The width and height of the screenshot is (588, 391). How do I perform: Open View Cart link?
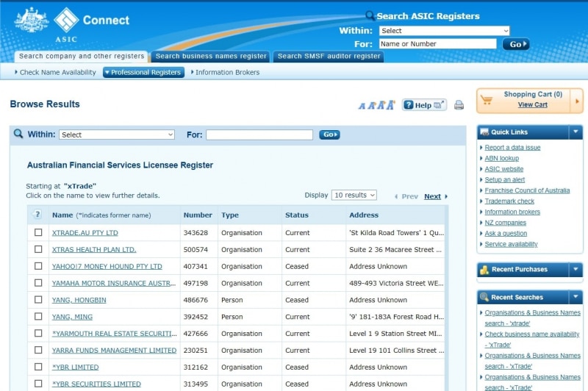[x=532, y=105]
